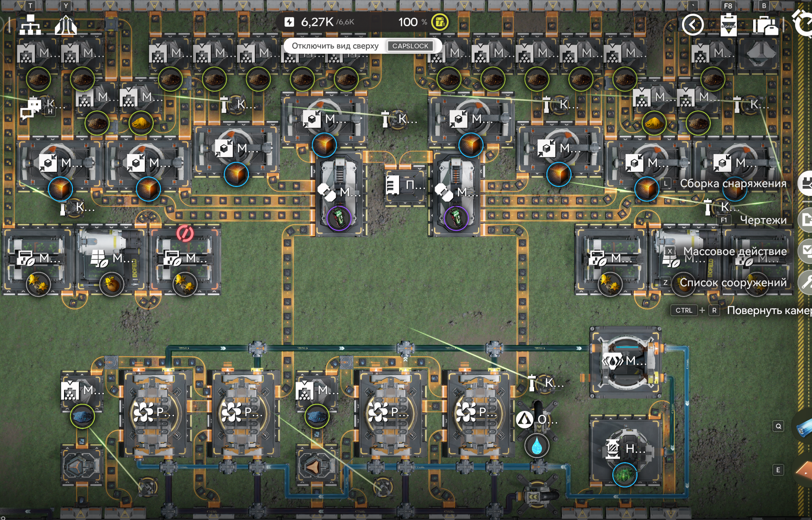
Task: Toggle top-down view with the CAPSLOCK keycap
Action: pos(410,46)
